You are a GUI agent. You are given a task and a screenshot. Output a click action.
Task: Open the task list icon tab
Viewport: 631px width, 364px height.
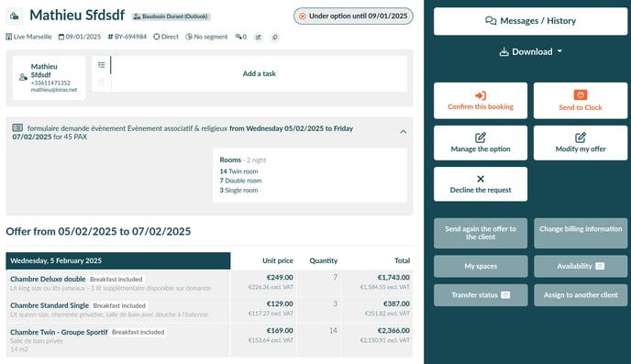[x=102, y=65]
